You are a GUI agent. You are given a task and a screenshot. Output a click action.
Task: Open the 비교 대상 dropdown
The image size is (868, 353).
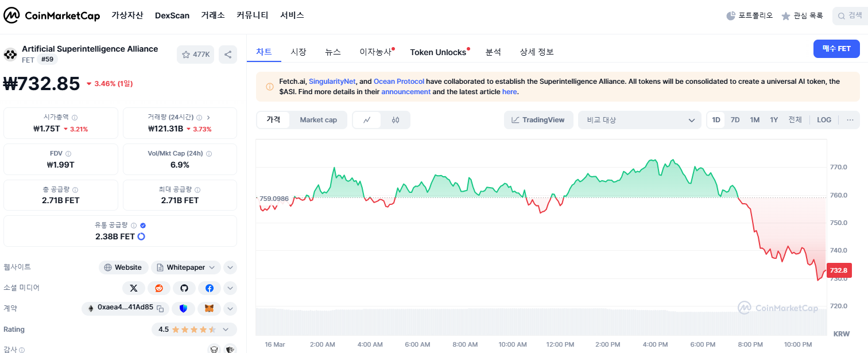640,120
